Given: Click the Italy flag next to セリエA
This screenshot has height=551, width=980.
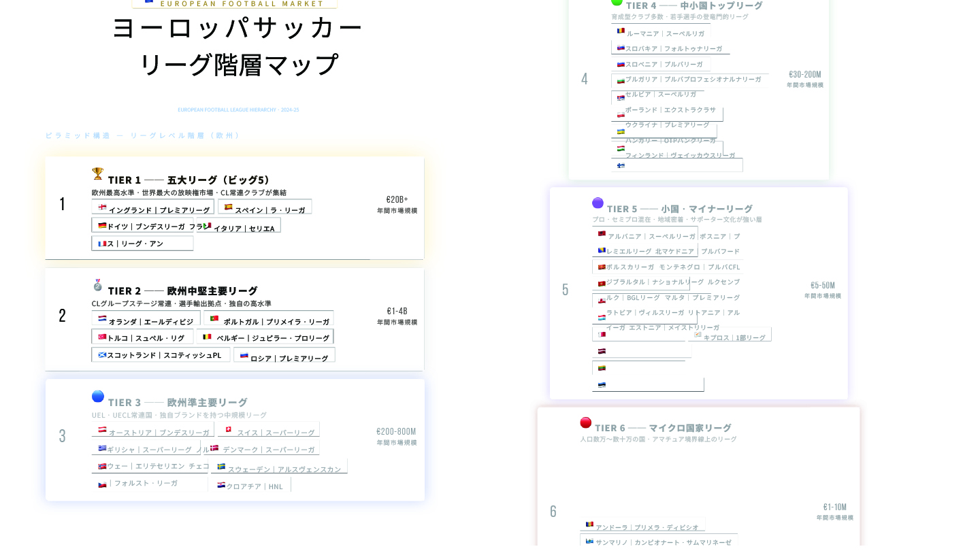Looking at the screenshot, I should (207, 226).
